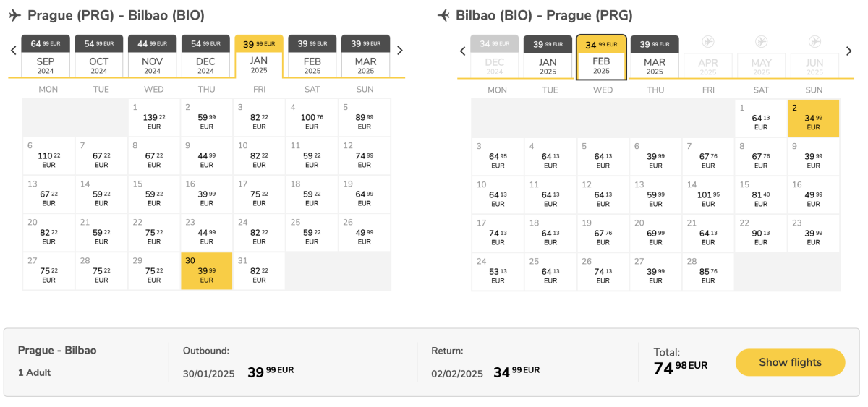Image resolution: width=868 pixels, height=407 pixels.
Task: Select the SEP 2024 outbound month tab
Action: pyautogui.click(x=46, y=56)
